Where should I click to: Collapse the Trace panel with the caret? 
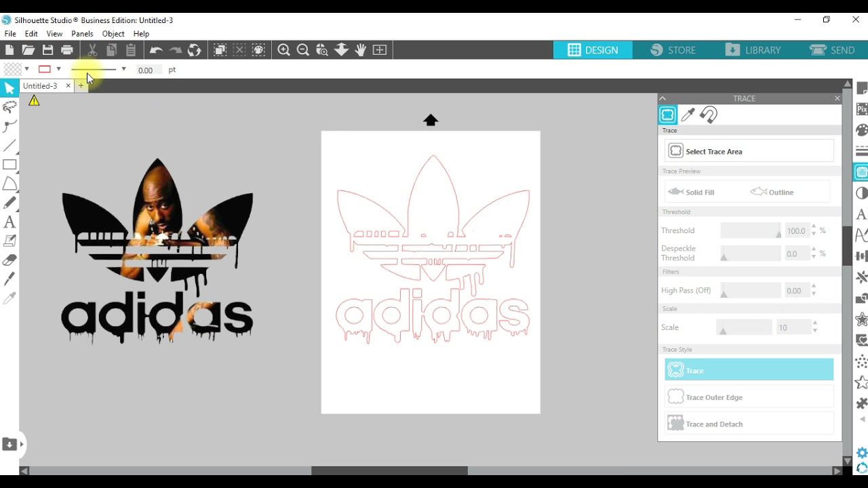coord(663,98)
